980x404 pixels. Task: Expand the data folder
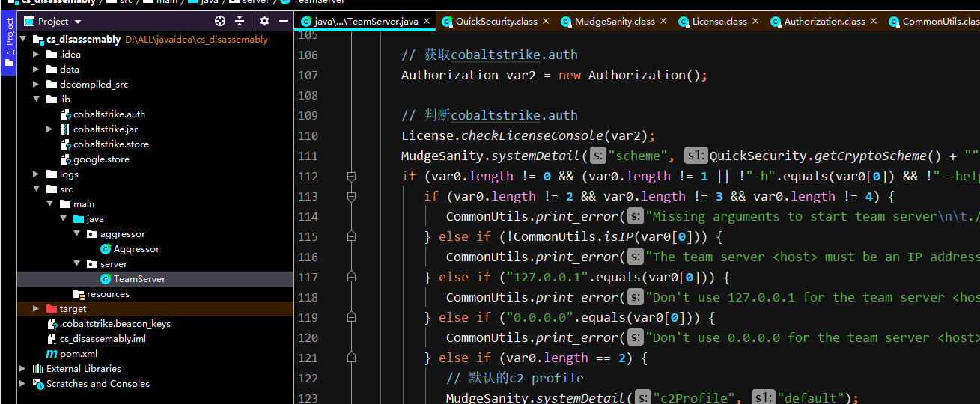37,70
